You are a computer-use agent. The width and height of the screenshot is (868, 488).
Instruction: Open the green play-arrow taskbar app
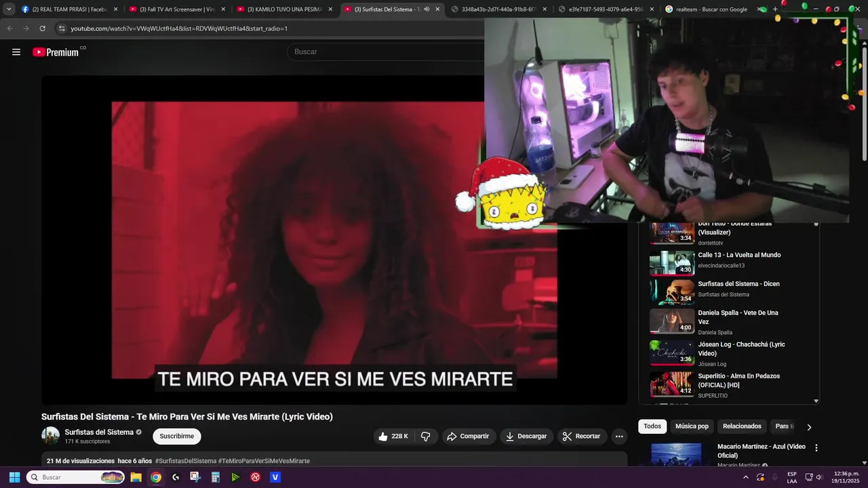pos(235,477)
